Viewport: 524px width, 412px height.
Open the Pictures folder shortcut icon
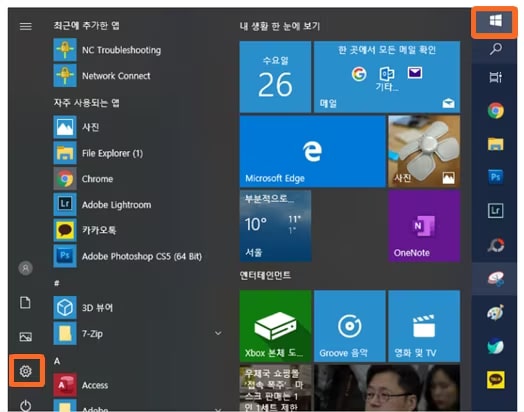click(x=26, y=336)
